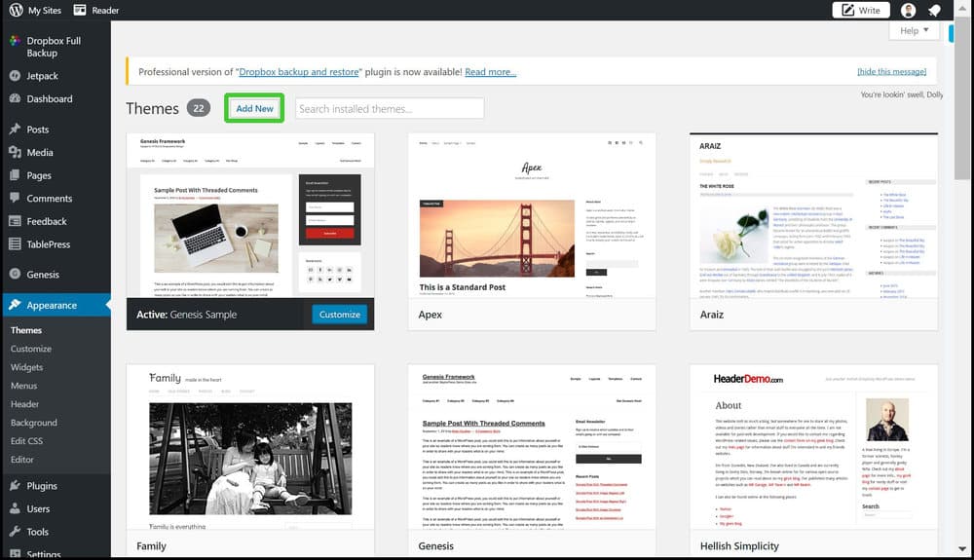Click the Apex theme name label
The image size is (974, 560).
(x=430, y=315)
